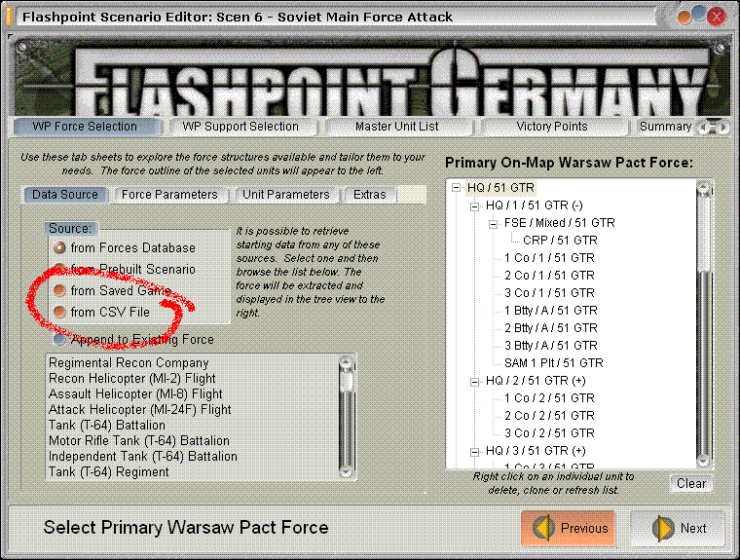Screen dimensions: 740x560
Task: Click force tree scrollbar up arrow
Action: pyautogui.click(x=704, y=189)
